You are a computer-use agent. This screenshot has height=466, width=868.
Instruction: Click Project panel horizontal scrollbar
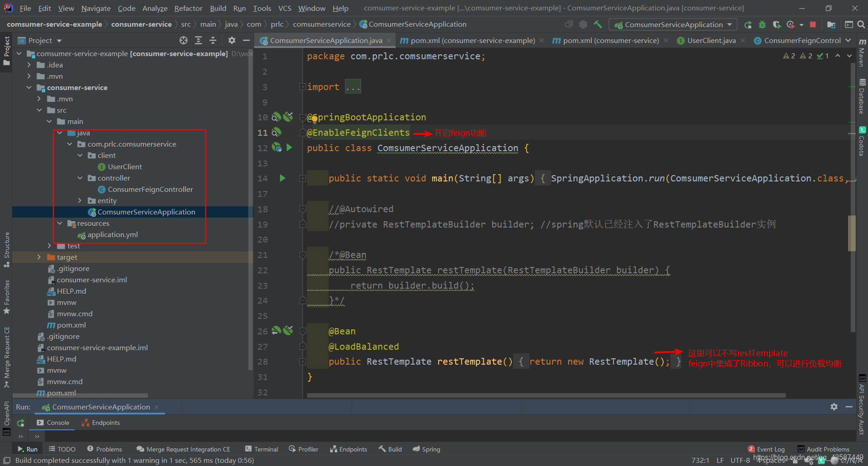[x=81, y=395]
